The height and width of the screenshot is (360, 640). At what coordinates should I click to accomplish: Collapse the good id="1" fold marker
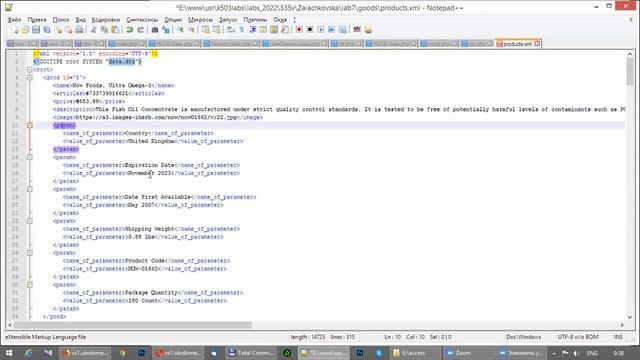(30, 77)
